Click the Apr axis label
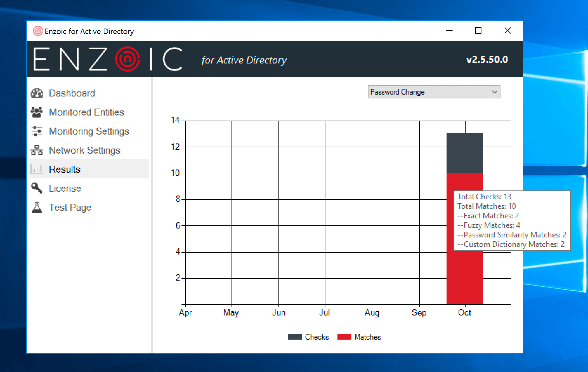588x372 pixels. [185, 313]
